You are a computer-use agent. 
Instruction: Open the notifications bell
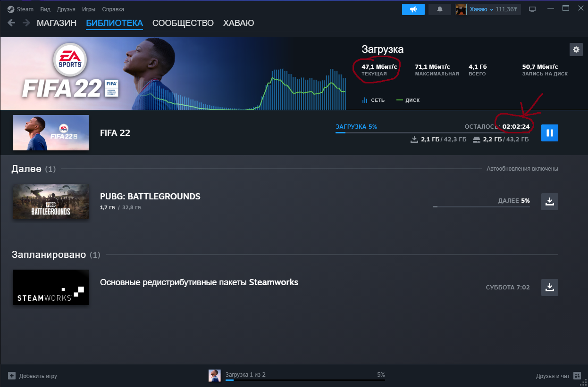440,9
